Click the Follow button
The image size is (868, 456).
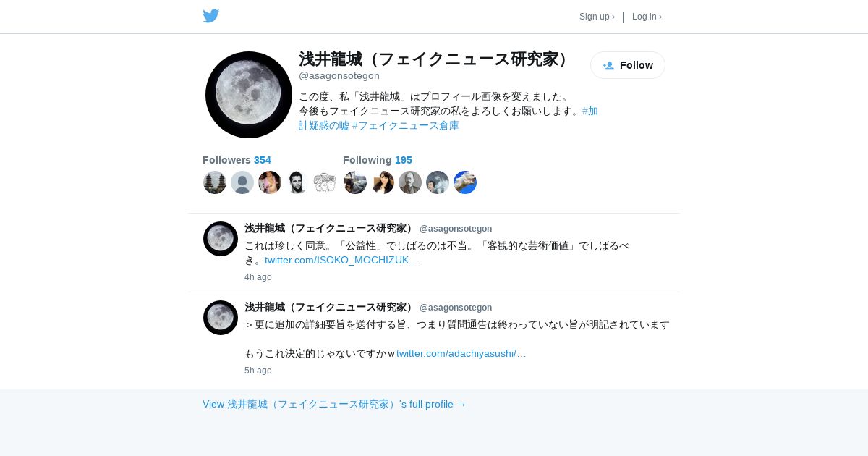click(x=628, y=65)
